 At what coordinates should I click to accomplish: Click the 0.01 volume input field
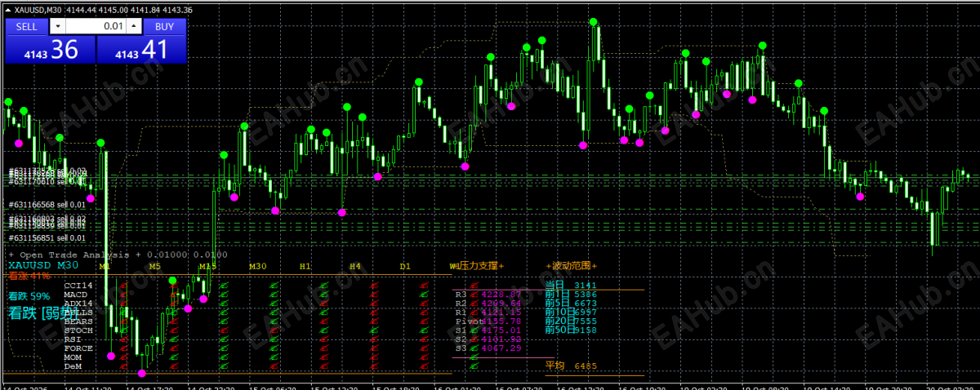pos(94,26)
